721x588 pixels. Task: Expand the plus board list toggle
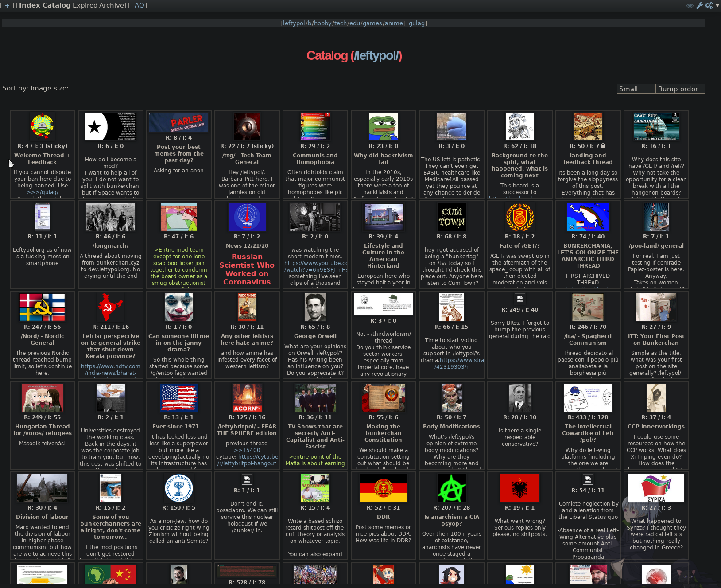tap(7, 5)
